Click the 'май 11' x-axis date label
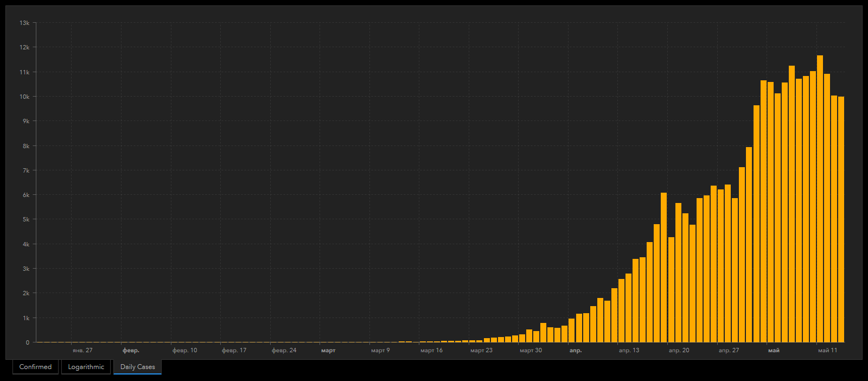This screenshot has width=868, height=381. 827,351
